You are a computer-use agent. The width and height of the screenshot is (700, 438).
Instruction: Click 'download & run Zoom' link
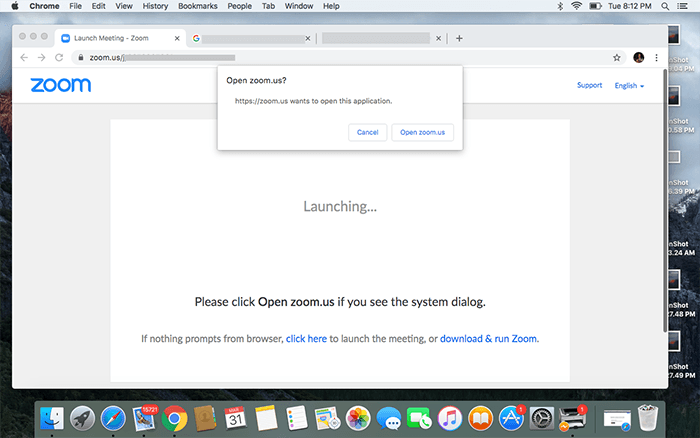[x=488, y=339]
